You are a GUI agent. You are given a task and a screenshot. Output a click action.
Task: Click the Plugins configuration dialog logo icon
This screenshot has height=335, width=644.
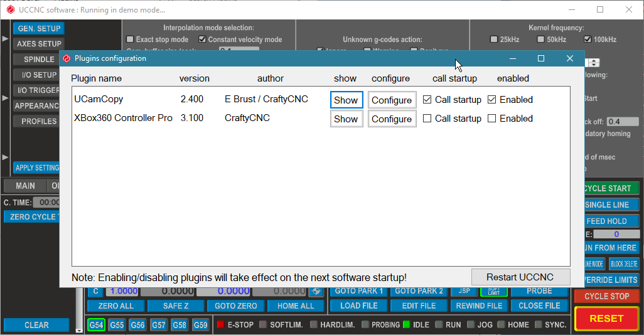[x=67, y=59]
